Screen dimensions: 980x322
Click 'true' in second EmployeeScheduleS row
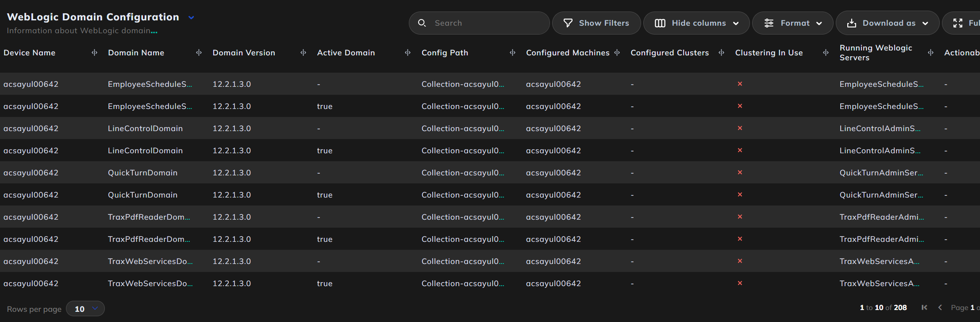[325, 106]
